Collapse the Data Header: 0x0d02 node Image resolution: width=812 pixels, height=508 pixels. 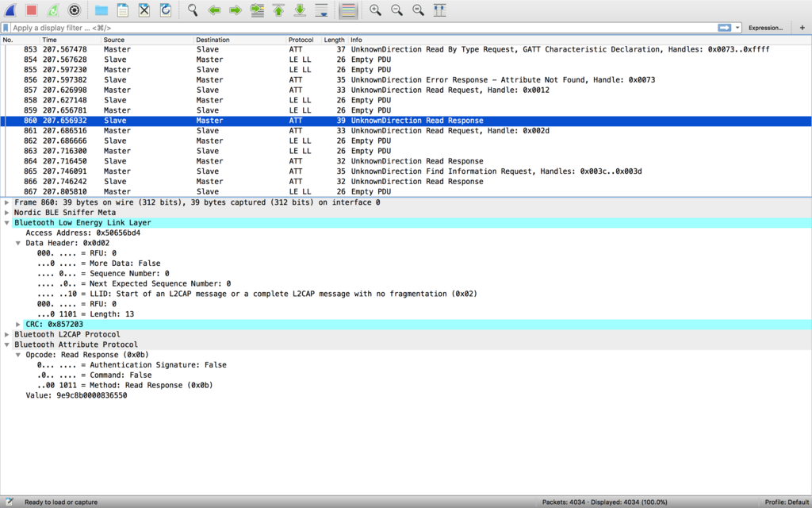(18, 243)
